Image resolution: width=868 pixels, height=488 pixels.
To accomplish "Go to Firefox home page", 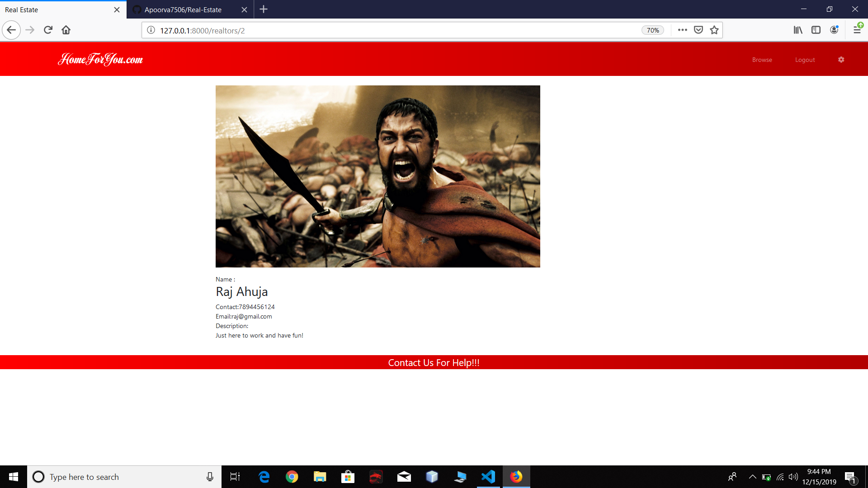I will (66, 30).
